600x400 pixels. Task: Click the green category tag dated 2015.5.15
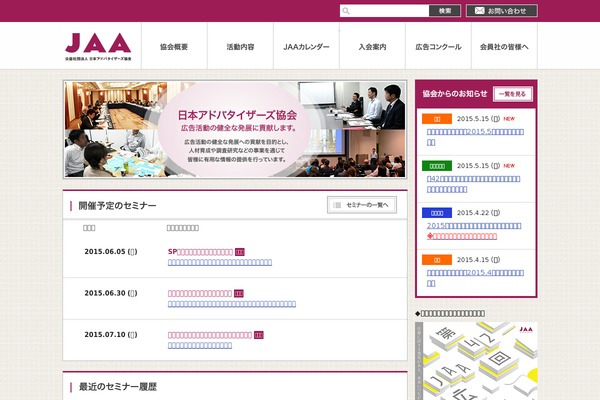437,166
